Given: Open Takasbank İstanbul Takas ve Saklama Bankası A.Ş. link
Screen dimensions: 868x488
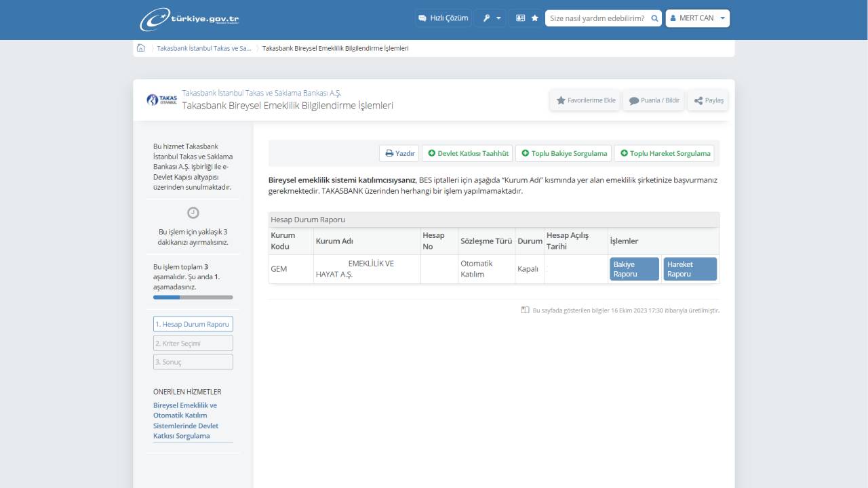Looking at the screenshot, I should 261,93.
